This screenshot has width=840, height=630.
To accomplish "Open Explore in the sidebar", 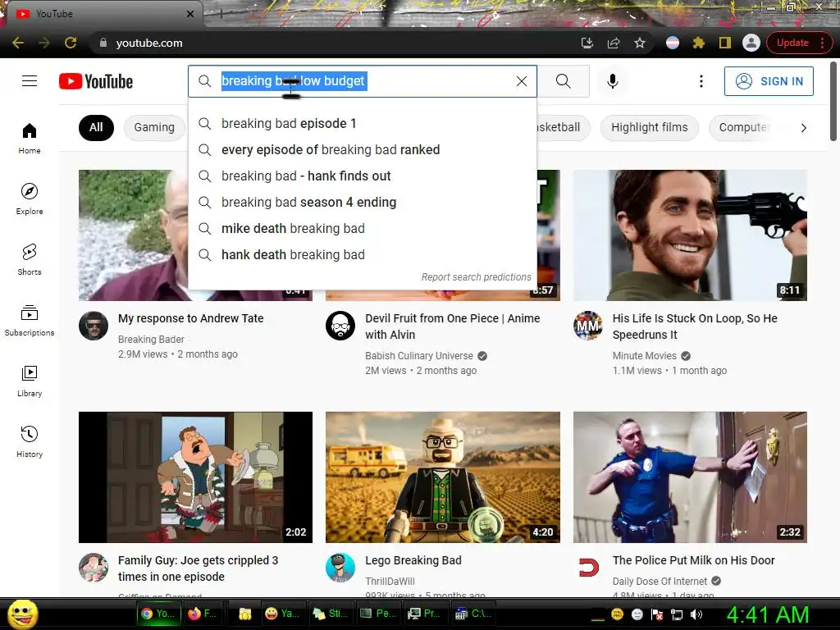I will 30,199.
